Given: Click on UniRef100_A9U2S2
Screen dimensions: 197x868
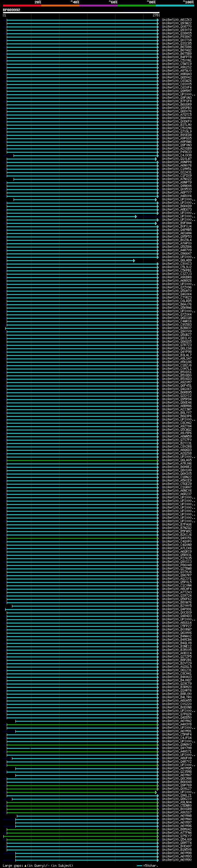Looking at the screenshot, I should (x=176, y=67).
